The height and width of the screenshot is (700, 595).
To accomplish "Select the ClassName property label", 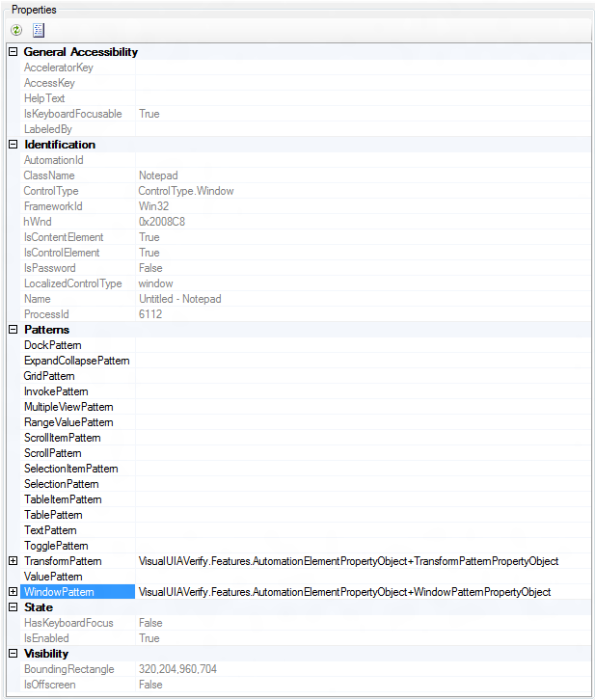I will tap(49, 175).
